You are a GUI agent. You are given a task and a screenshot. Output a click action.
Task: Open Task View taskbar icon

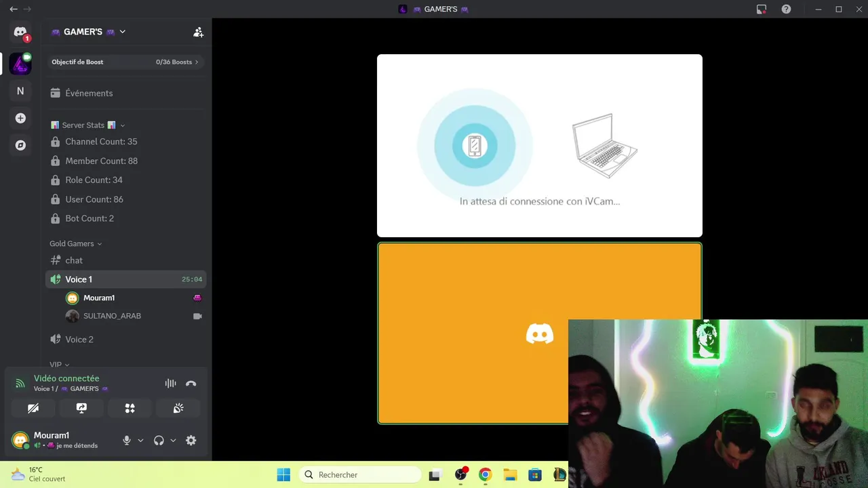(x=435, y=474)
